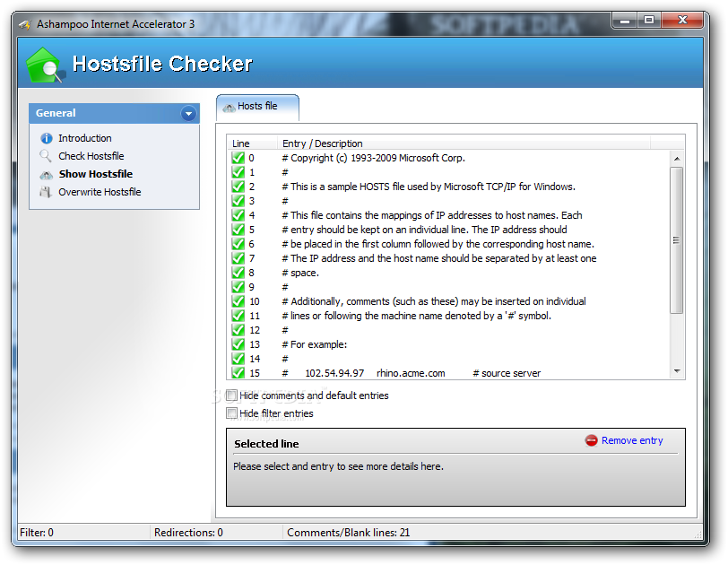Click the General panel header label
This screenshot has width=728, height=565.
(x=56, y=113)
